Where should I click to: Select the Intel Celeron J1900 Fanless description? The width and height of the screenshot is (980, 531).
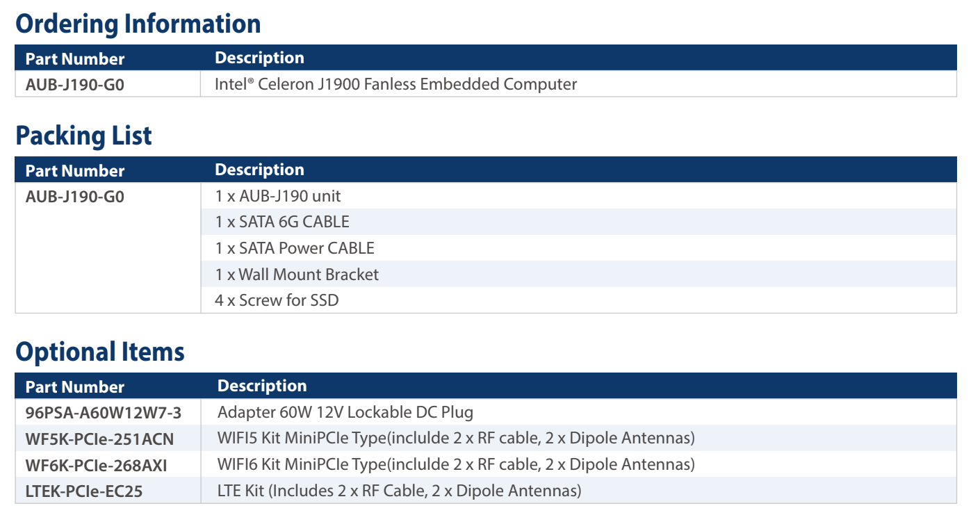coord(396,85)
